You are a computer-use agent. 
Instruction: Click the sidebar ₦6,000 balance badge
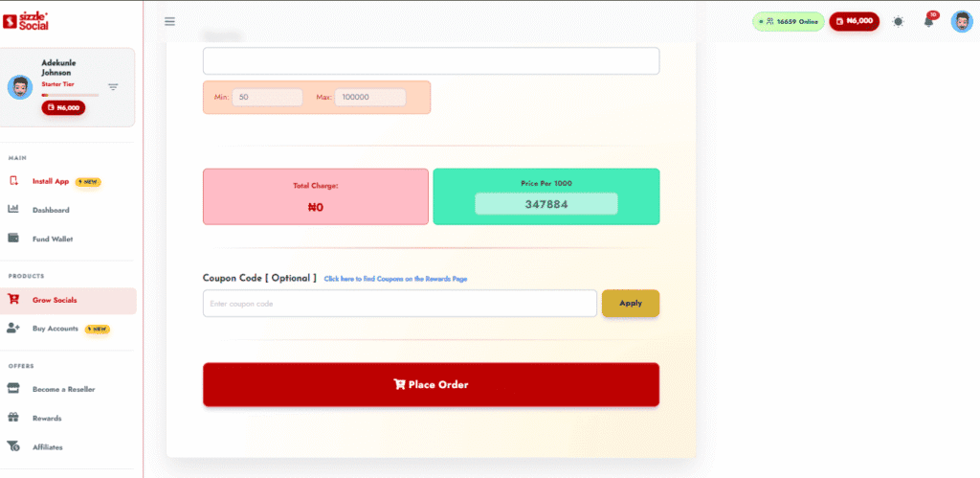[63, 107]
